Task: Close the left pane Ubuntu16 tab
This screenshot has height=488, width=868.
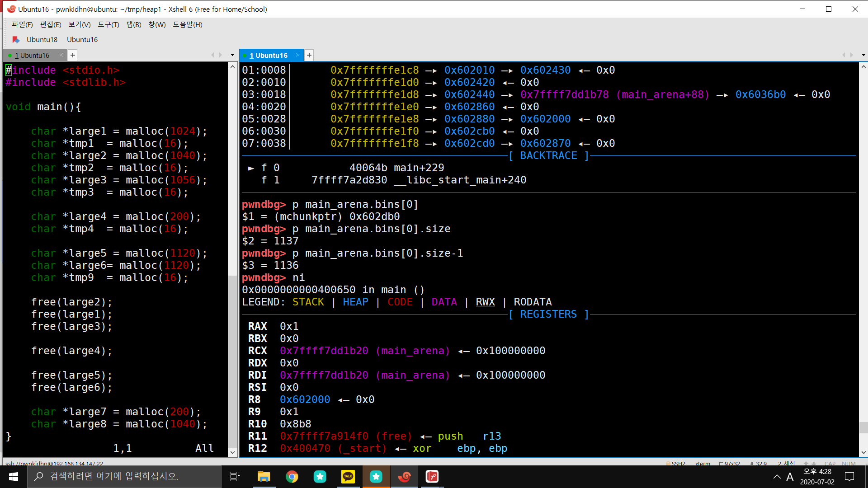Action: tap(61, 55)
